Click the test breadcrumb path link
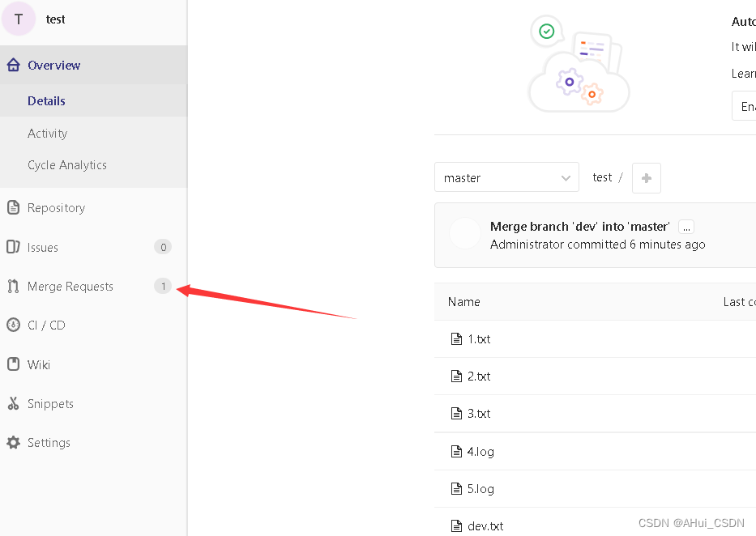756x536 pixels. (x=602, y=177)
